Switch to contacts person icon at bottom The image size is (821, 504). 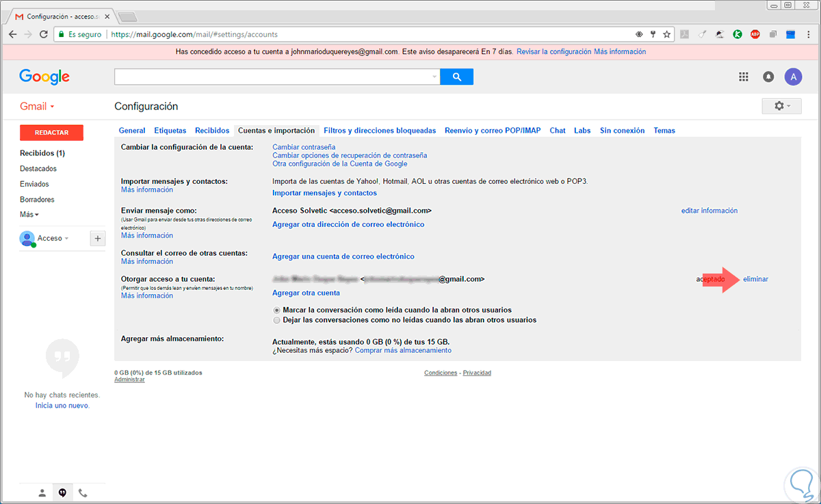(42, 492)
